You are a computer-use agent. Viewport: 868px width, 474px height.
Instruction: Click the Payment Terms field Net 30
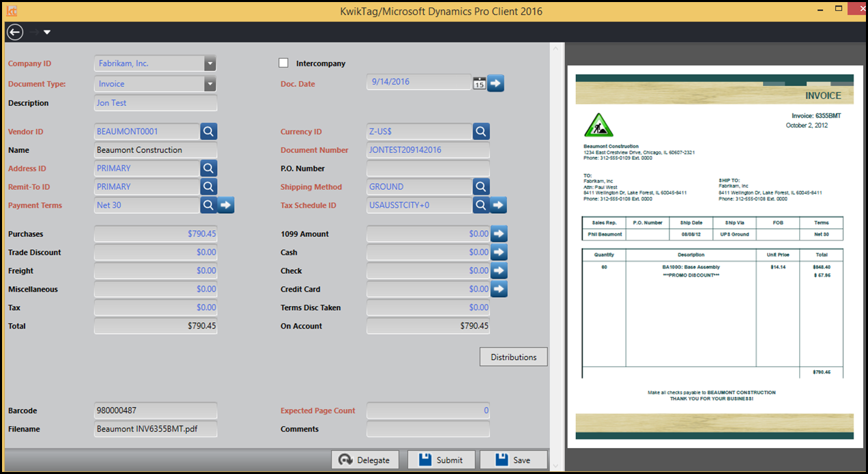[x=147, y=205]
